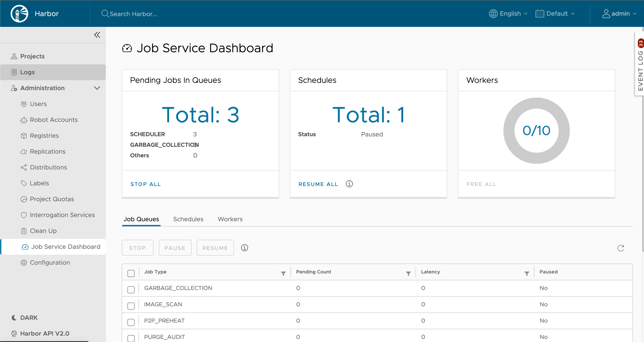
Task: Click the refresh icon in Job Queues
Action: (x=621, y=248)
